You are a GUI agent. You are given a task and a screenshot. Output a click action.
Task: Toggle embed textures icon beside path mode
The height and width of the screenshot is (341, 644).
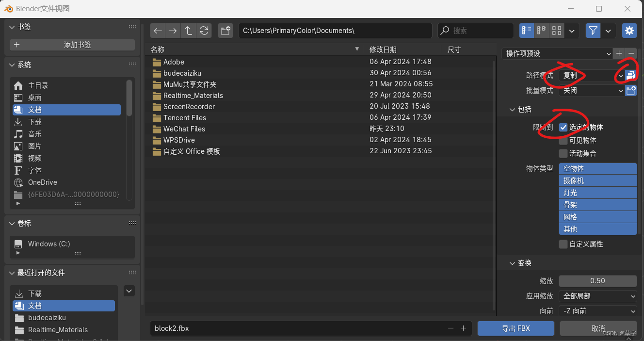[631, 75]
